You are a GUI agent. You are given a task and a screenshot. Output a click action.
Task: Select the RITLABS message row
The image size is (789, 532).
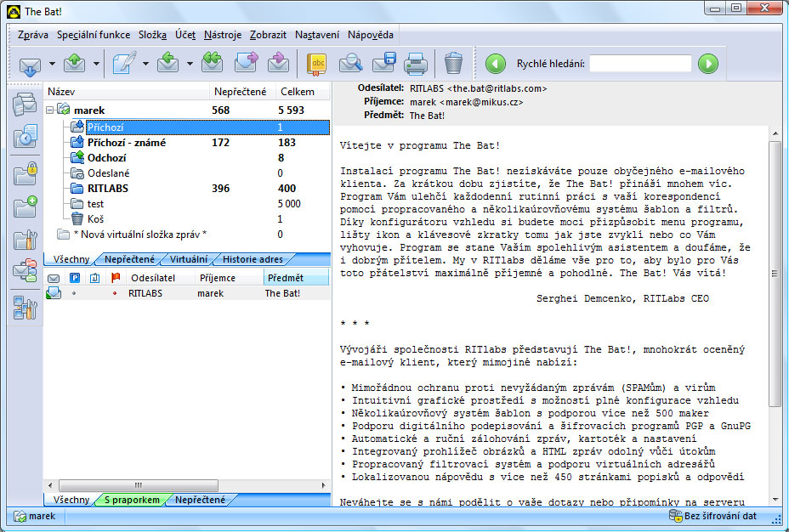[x=187, y=293]
